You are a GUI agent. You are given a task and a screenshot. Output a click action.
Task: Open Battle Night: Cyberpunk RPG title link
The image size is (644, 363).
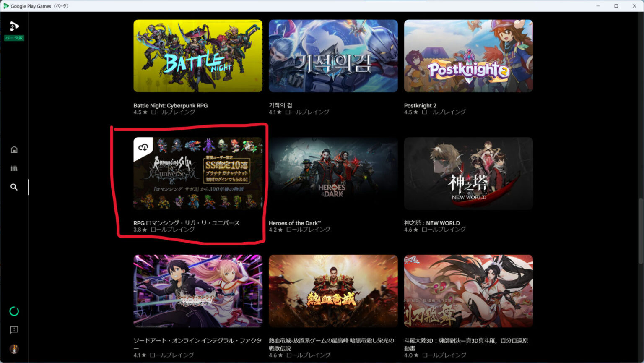(171, 105)
